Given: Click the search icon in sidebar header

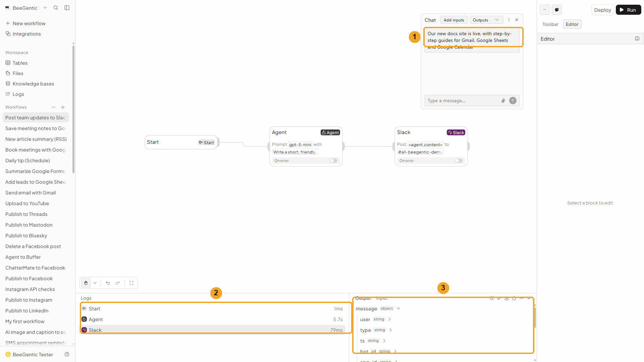Looking at the screenshot, I should tap(56, 8).
